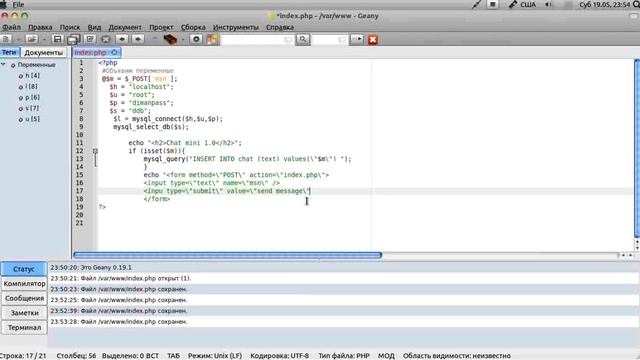Open the Терминал panel tab
The image size is (640, 360).
24,328
